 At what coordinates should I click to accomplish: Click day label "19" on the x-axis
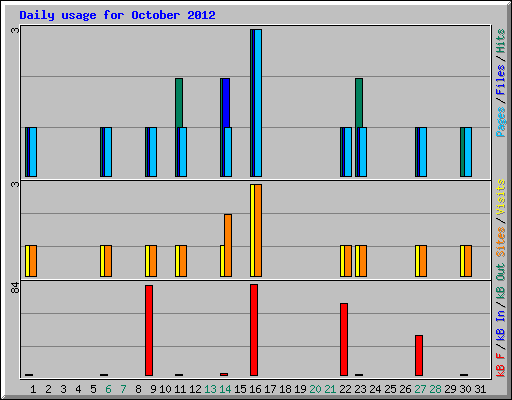300,389
